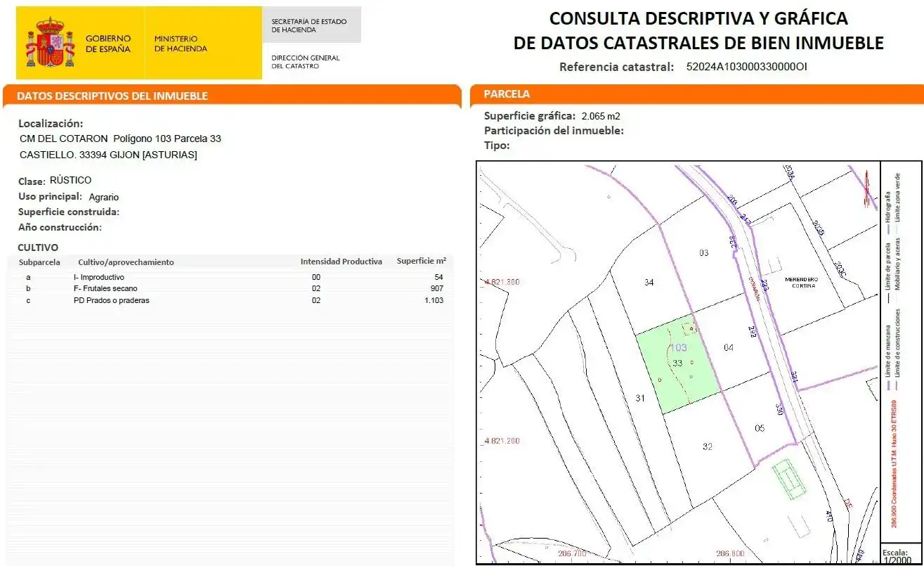Click the CULTIVO section heading

pos(38,247)
